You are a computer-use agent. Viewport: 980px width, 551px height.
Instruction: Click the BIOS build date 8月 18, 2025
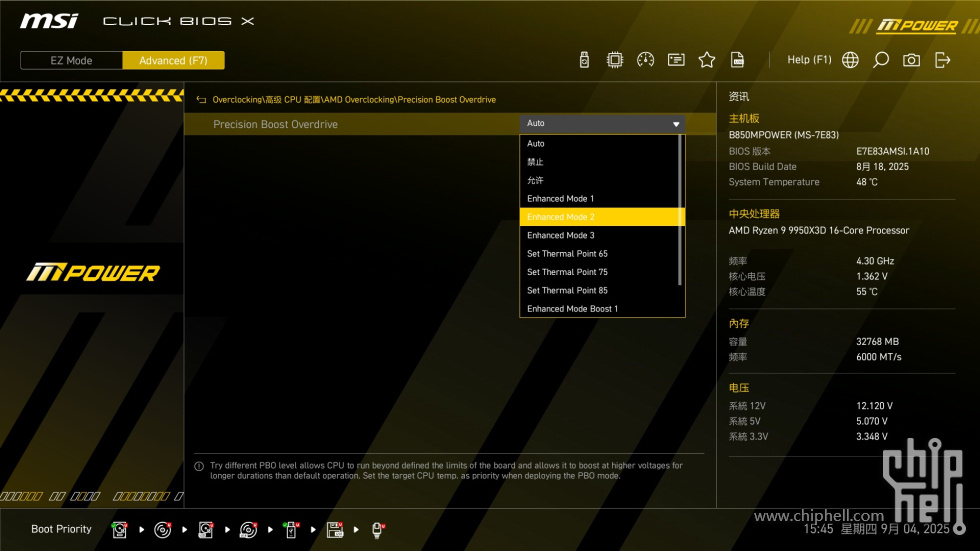(882, 167)
